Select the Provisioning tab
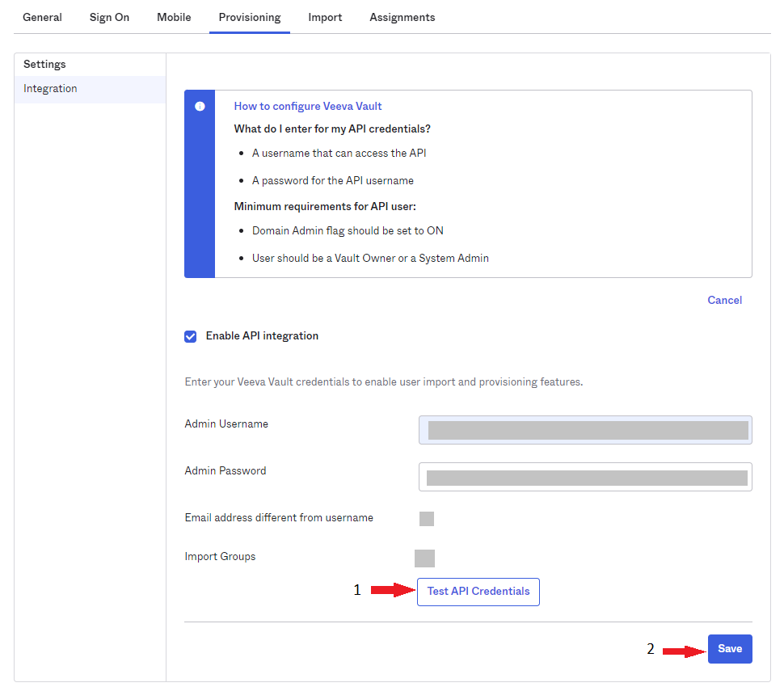The height and width of the screenshot is (687, 784). click(x=250, y=17)
